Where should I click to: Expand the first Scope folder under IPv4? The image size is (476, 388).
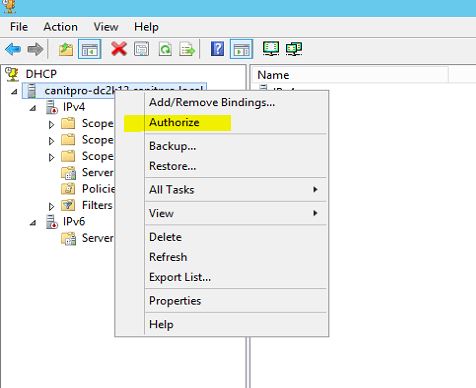coord(51,124)
